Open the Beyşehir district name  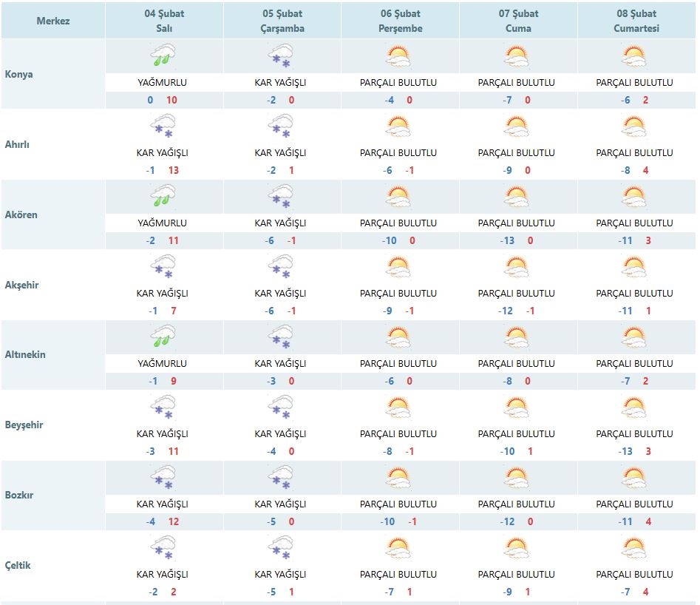24,425
